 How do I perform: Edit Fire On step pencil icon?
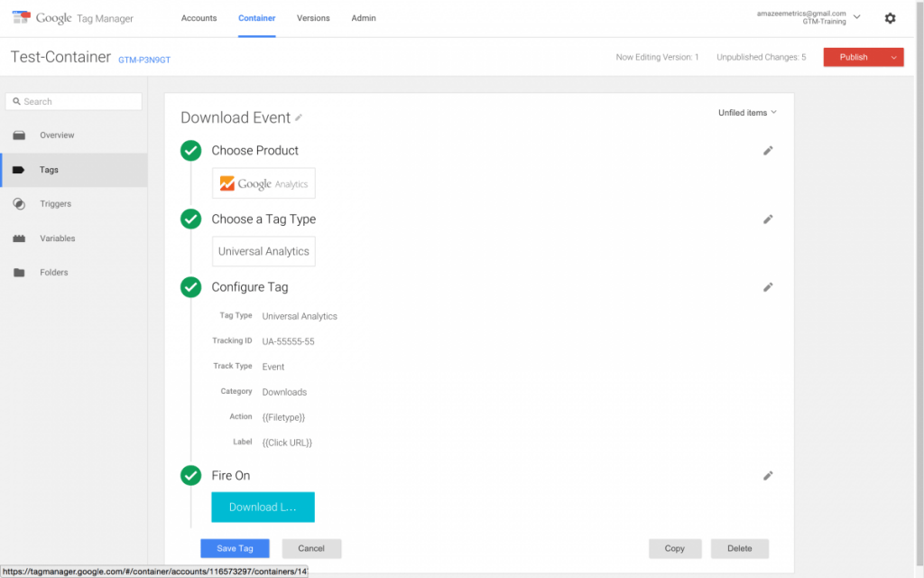[768, 476]
